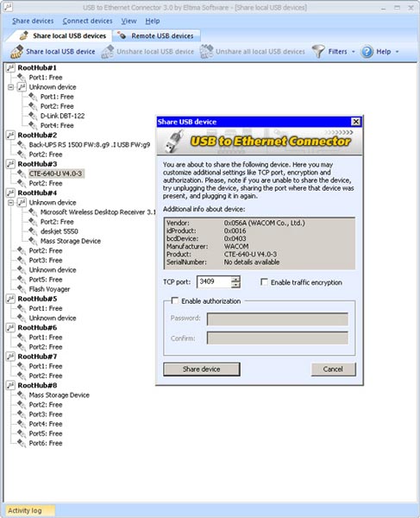Click the Share device button

click(x=202, y=370)
